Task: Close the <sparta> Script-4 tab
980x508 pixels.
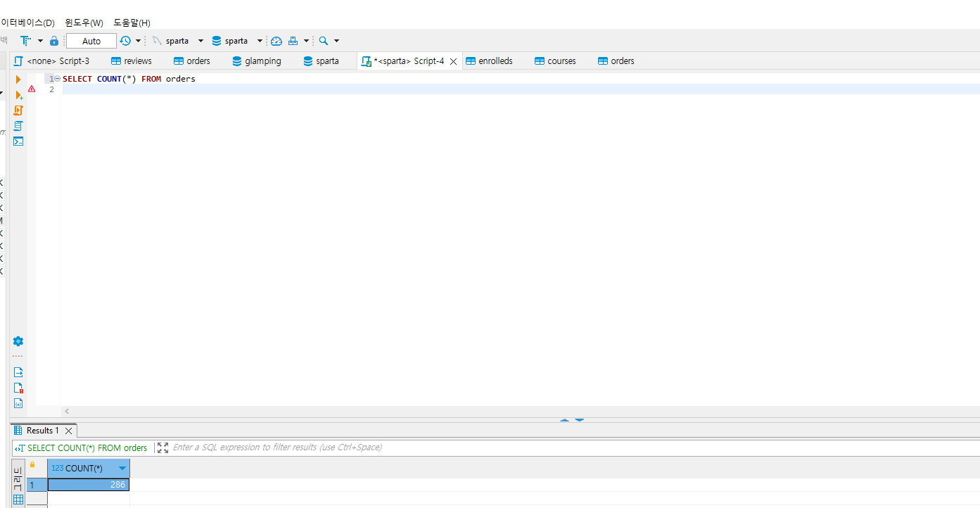Action: (x=454, y=62)
